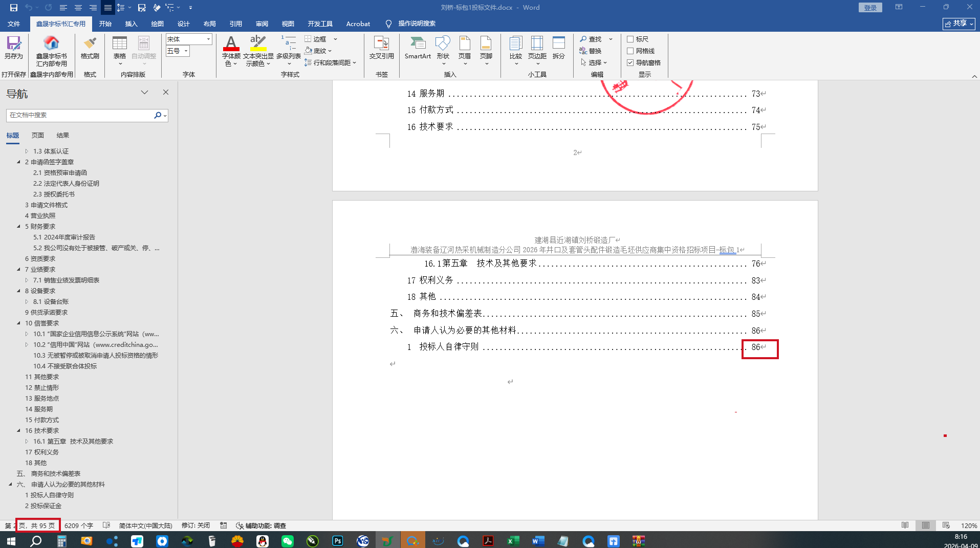
Task: Click the 拆分 split window icon
Action: pyautogui.click(x=559, y=48)
